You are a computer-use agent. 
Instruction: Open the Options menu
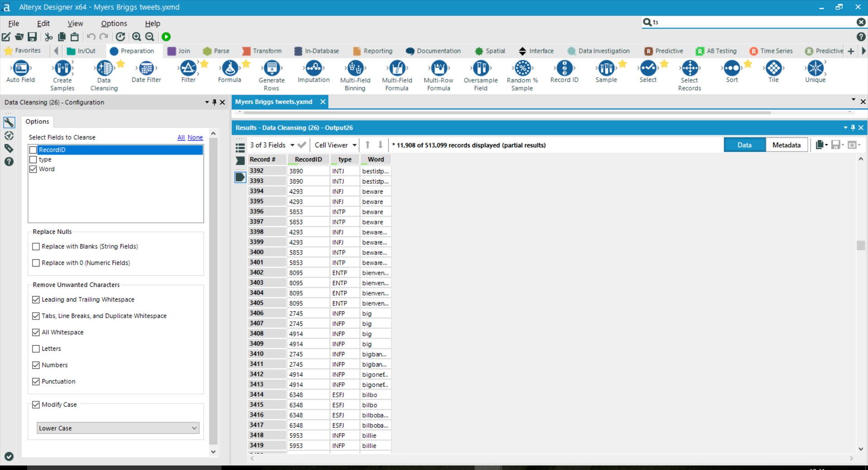(x=113, y=23)
